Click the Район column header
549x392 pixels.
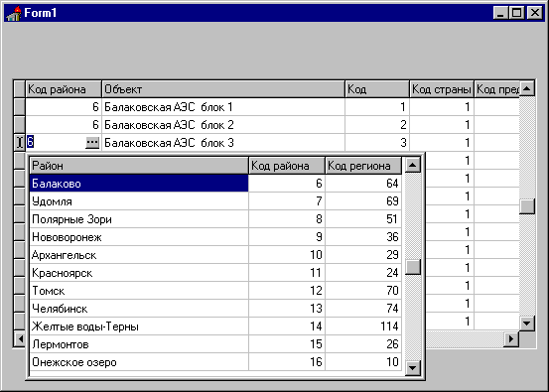pyautogui.click(x=139, y=166)
